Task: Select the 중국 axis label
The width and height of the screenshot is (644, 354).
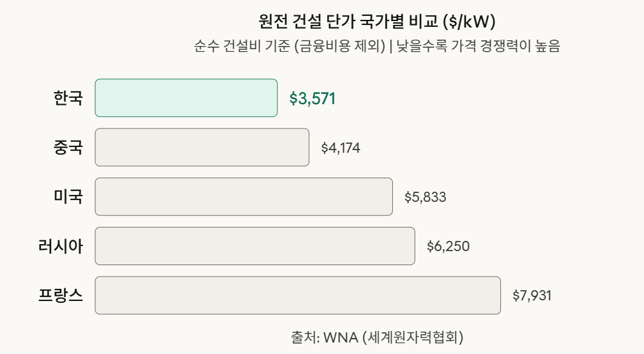Action: tap(68, 148)
